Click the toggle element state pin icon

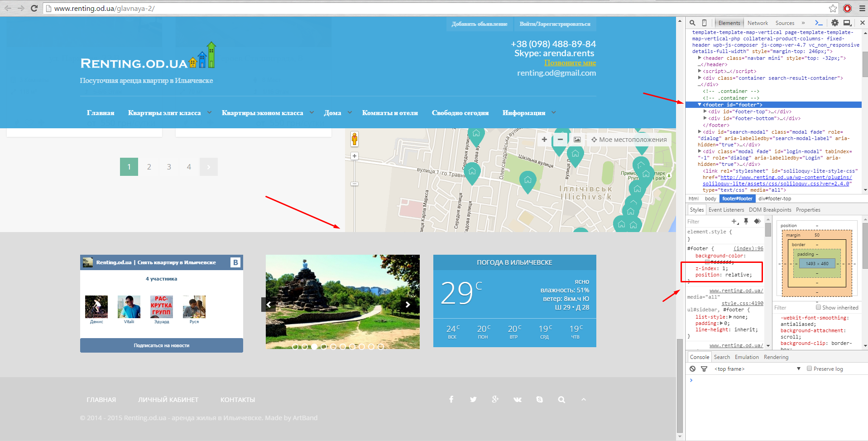pos(746,221)
